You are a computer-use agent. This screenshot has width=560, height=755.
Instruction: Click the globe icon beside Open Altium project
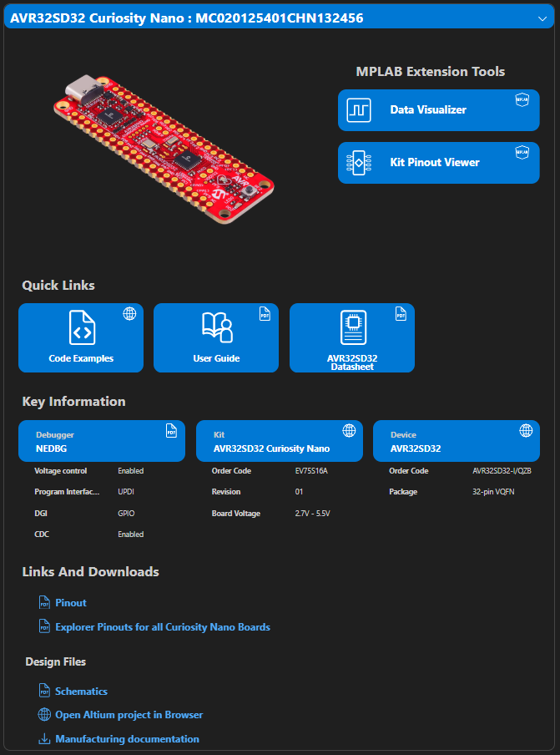[44, 715]
